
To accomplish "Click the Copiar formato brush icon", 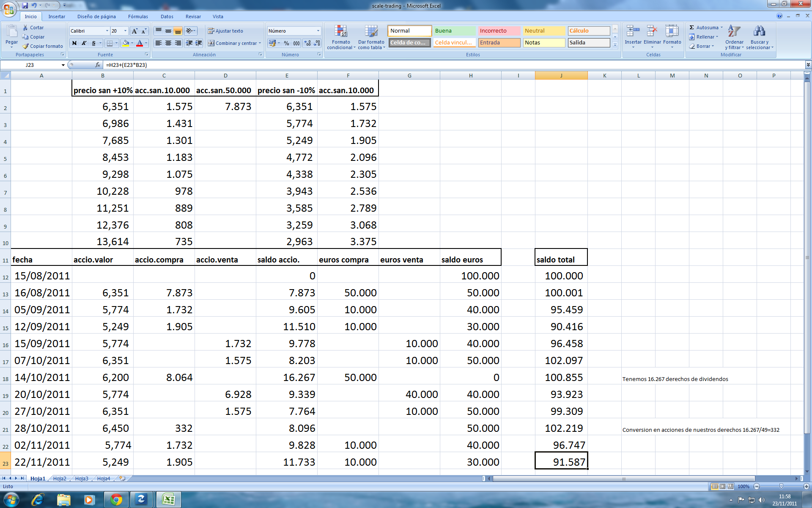I will pos(26,46).
